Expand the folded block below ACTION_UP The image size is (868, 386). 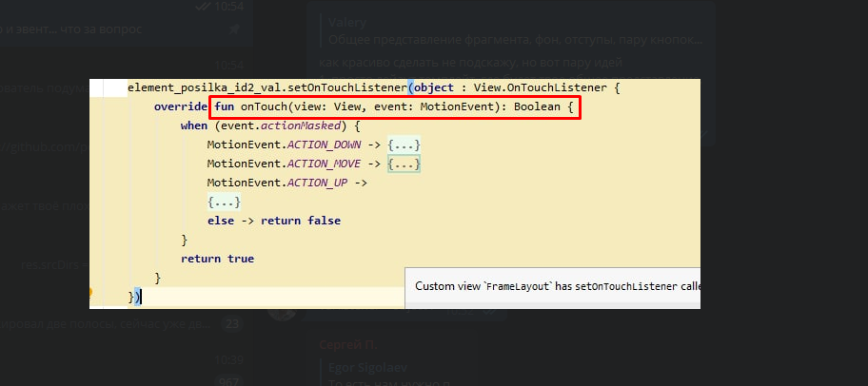pyautogui.click(x=225, y=202)
